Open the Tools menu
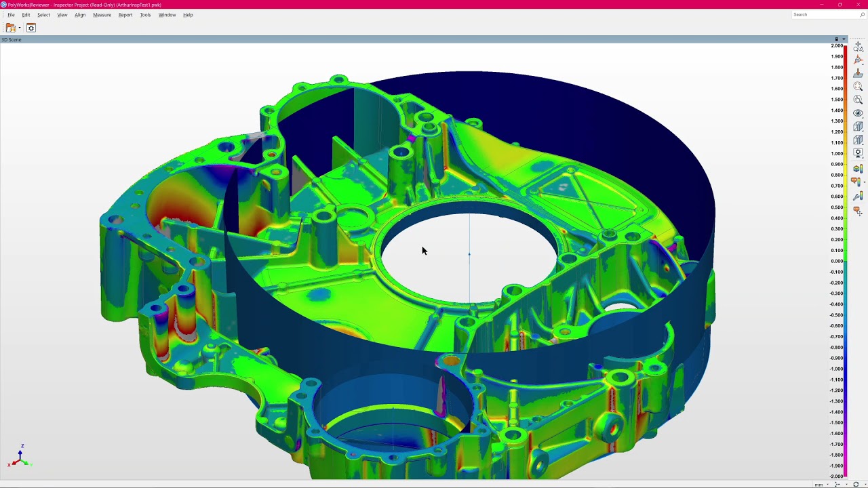868x488 pixels. (145, 15)
